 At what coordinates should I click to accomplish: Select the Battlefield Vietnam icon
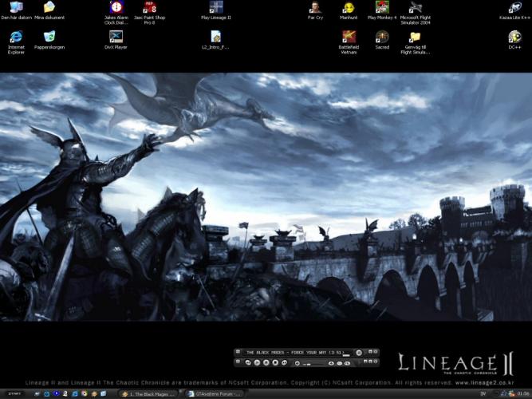pos(349,37)
